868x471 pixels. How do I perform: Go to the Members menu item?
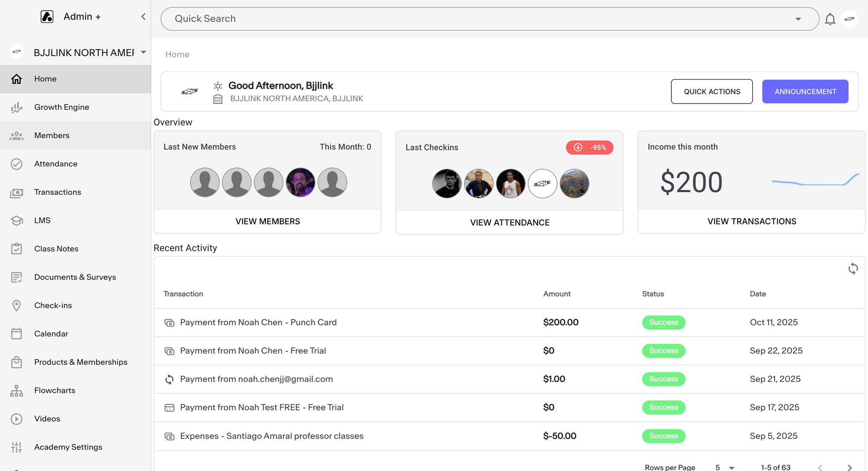click(52, 136)
